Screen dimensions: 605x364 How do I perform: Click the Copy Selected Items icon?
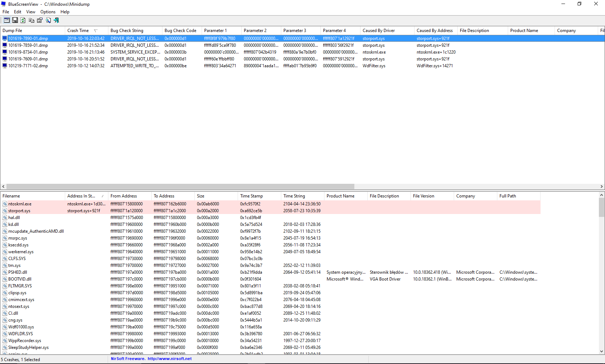tap(32, 20)
